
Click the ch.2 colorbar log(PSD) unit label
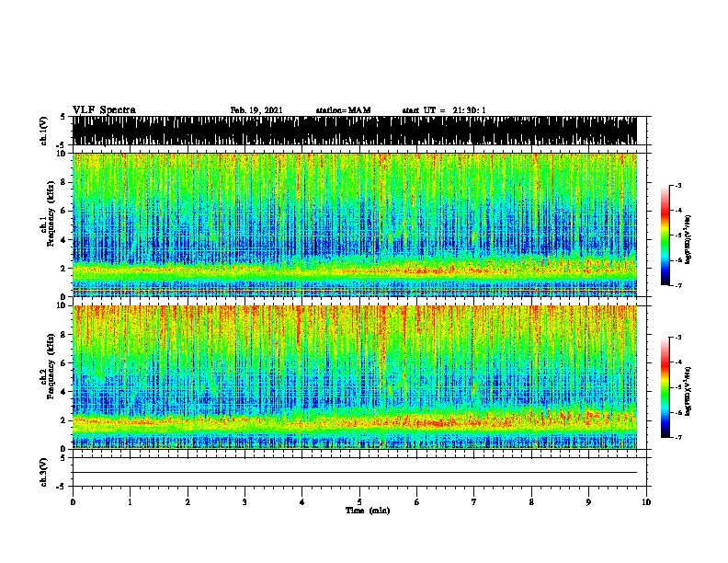click(688, 391)
